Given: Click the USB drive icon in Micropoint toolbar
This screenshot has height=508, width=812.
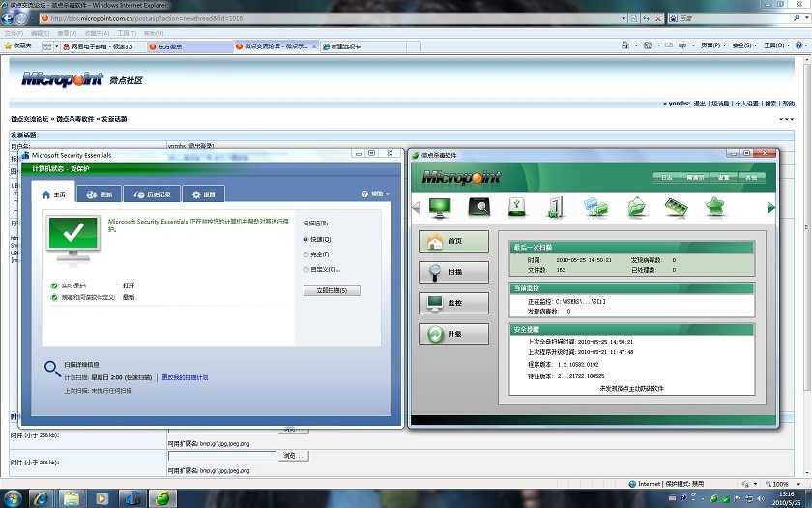Looking at the screenshot, I should (x=516, y=207).
